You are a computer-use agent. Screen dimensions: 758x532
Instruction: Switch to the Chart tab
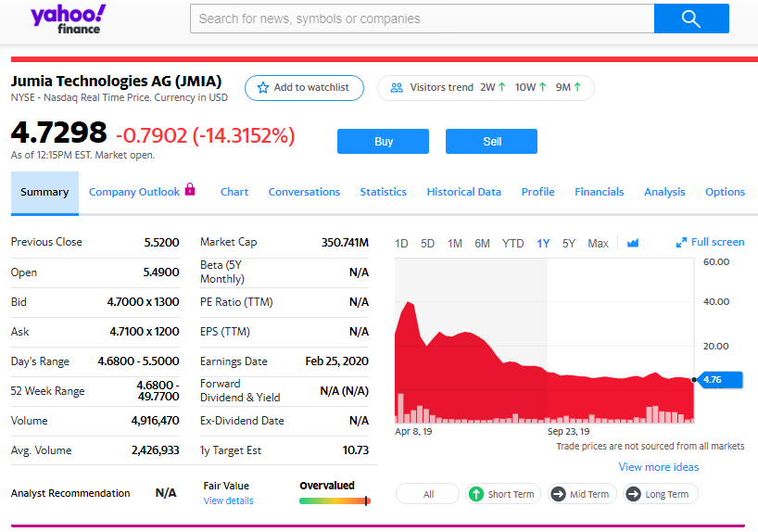point(234,192)
